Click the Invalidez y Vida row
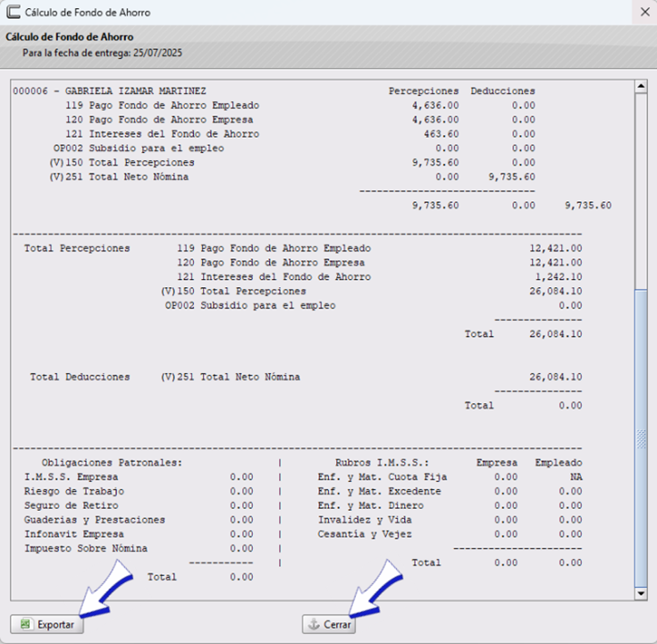657x644 pixels. point(450,520)
